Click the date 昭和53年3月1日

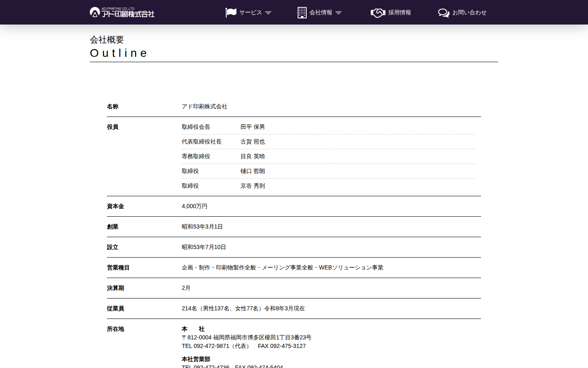pyautogui.click(x=202, y=227)
